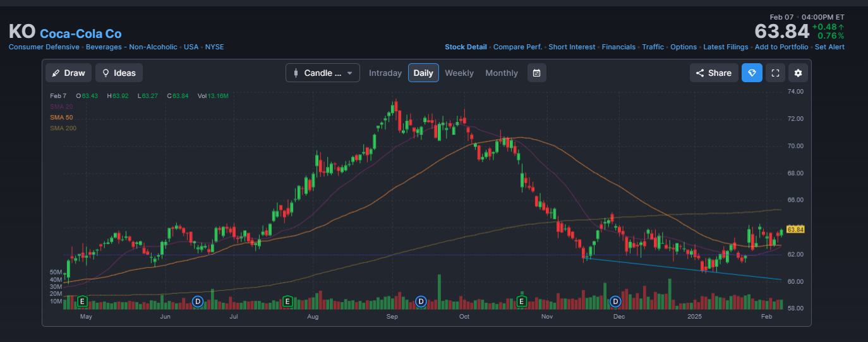Select the Daily timeframe tab
The height and width of the screenshot is (342, 868).
pyautogui.click(x=423, y=73)
